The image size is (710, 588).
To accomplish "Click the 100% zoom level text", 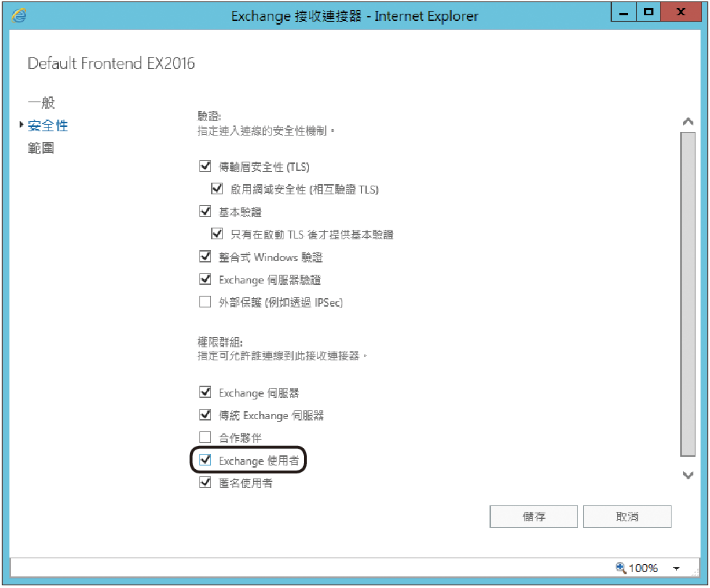I will [643, 568].
